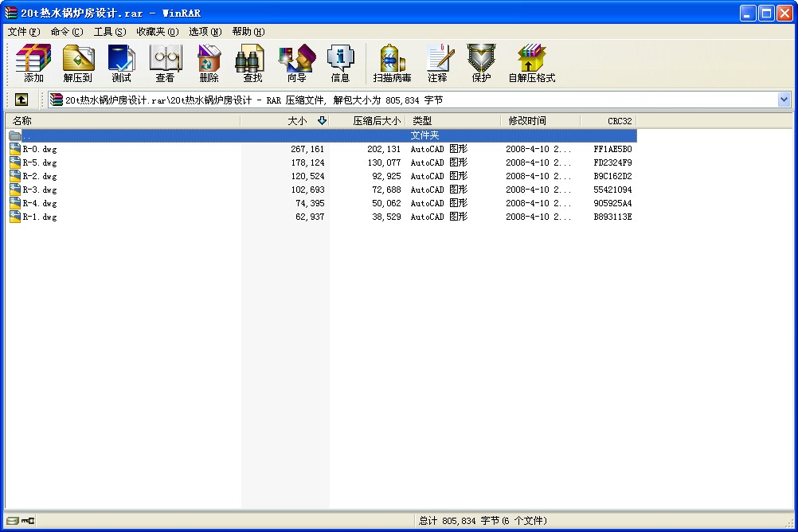Go up one folder level arrow button
Image resolution: width=798 pixels, height=532 pixels.
pyautogui.click(x=22, y=100)
